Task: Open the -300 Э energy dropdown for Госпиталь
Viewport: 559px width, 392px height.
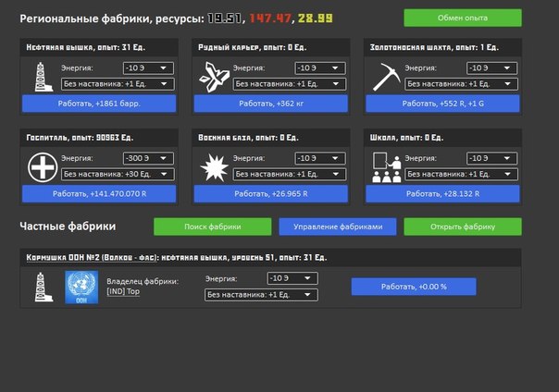Action: 148,158
